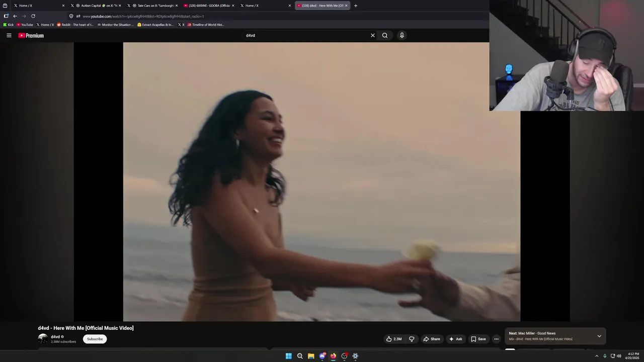
Task: Dislike the d4vd video
Action: click(412, 339)
